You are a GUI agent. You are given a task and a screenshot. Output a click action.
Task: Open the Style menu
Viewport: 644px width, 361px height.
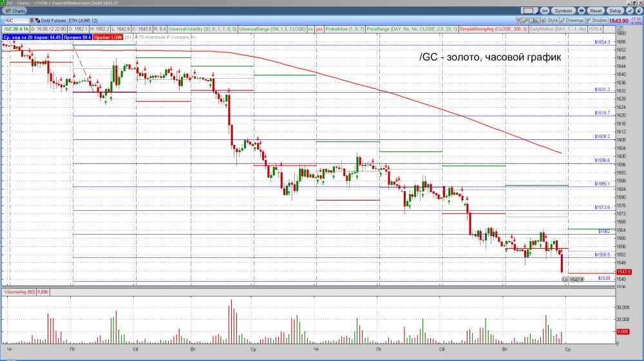pyautogui.click(x=550, y=21)
